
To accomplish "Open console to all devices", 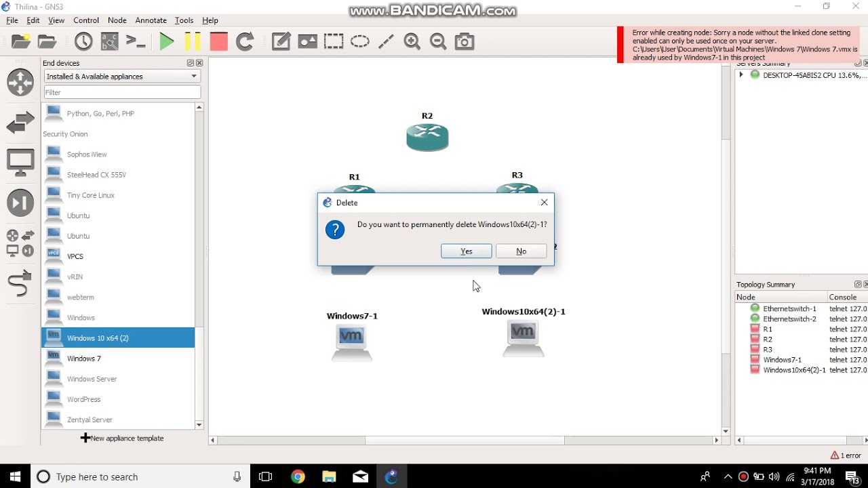I will pos(136,42).
